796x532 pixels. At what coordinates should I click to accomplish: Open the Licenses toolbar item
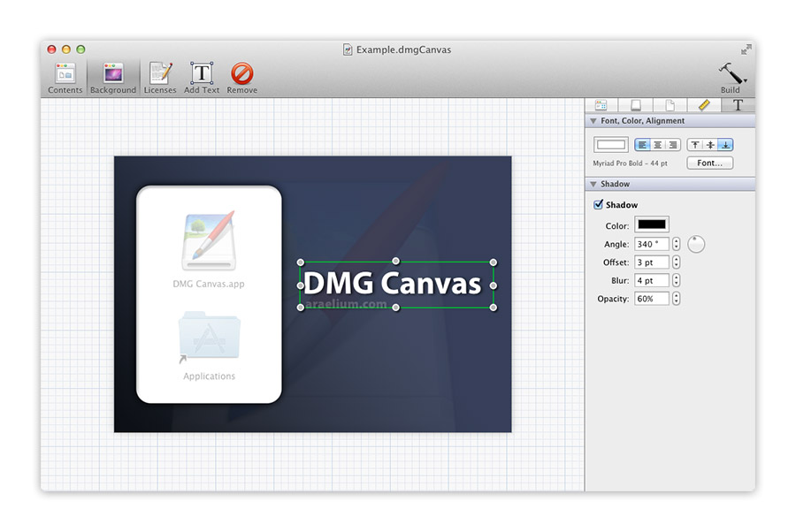point(160,77)
